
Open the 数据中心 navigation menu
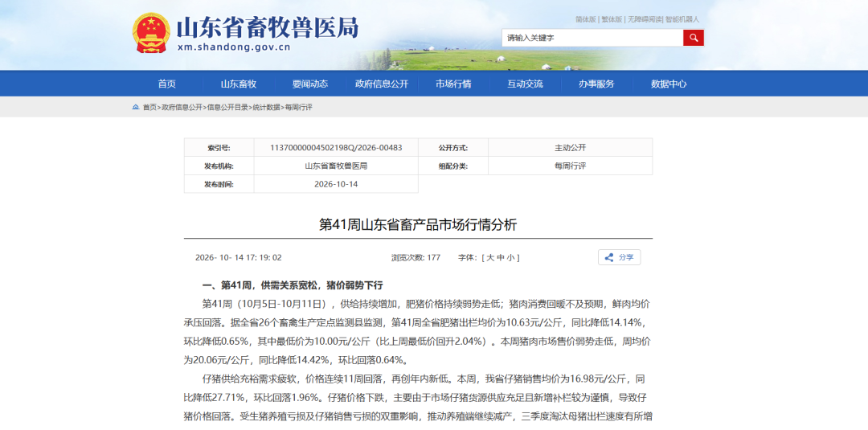pyautogui.click(x=669, y=84)
